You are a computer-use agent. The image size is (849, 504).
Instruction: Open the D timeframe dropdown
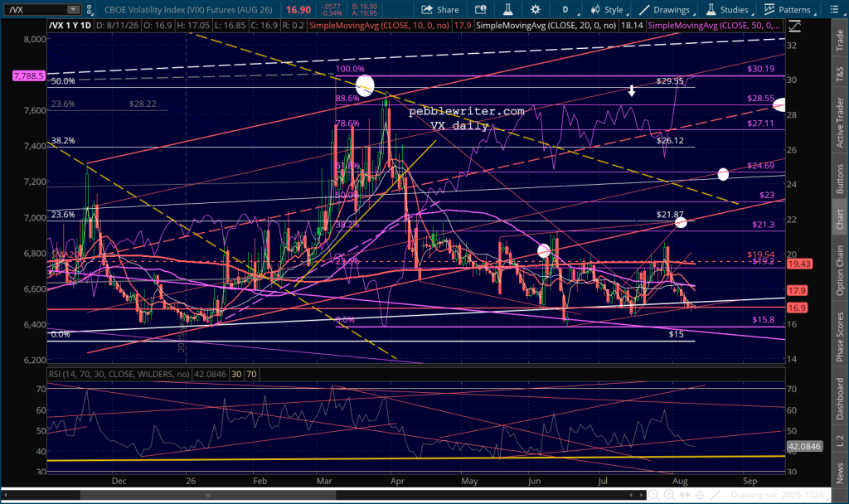pyautogui.click(x=566, y=10)
